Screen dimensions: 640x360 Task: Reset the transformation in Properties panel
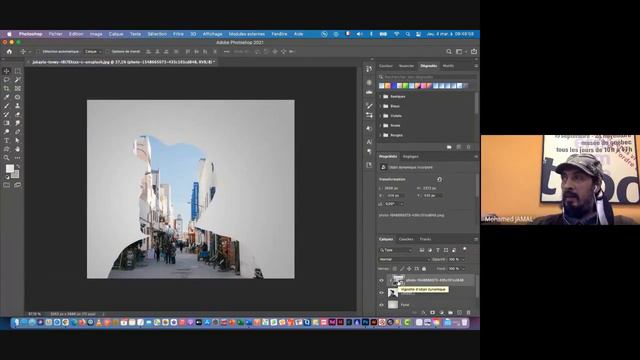coord(440,179)
